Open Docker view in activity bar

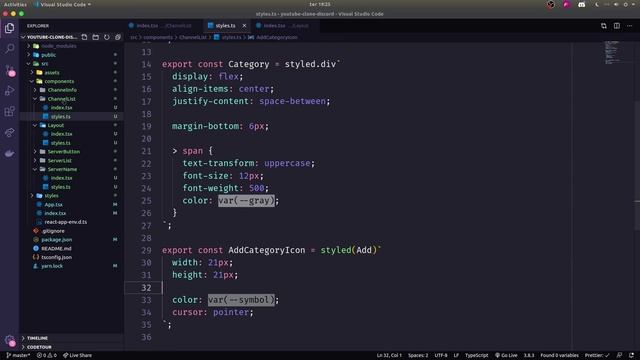tap(9, 153)
